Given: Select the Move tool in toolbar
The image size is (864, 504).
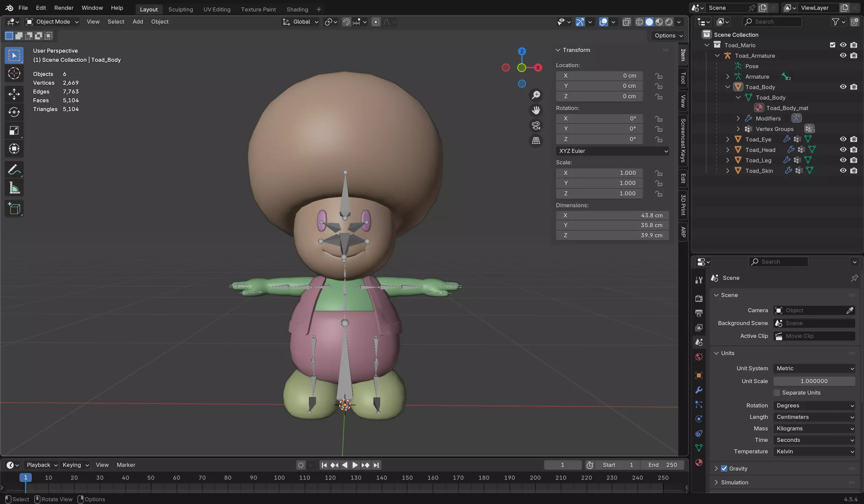Looking at the screenshot, I should click(x=14, y=94).
